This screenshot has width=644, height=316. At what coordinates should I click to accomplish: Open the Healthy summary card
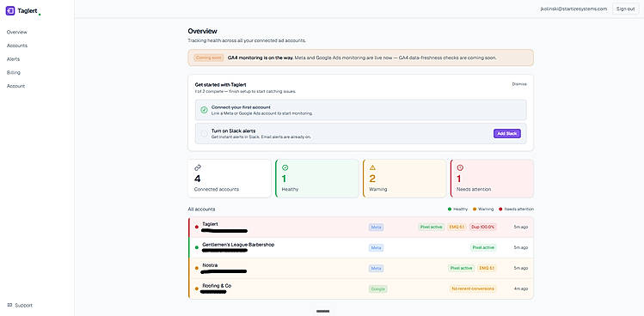click(317, 179)
